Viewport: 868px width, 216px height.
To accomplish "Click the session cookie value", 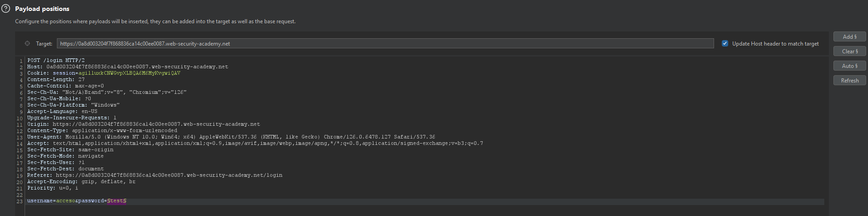I will [x=129, y=73].
